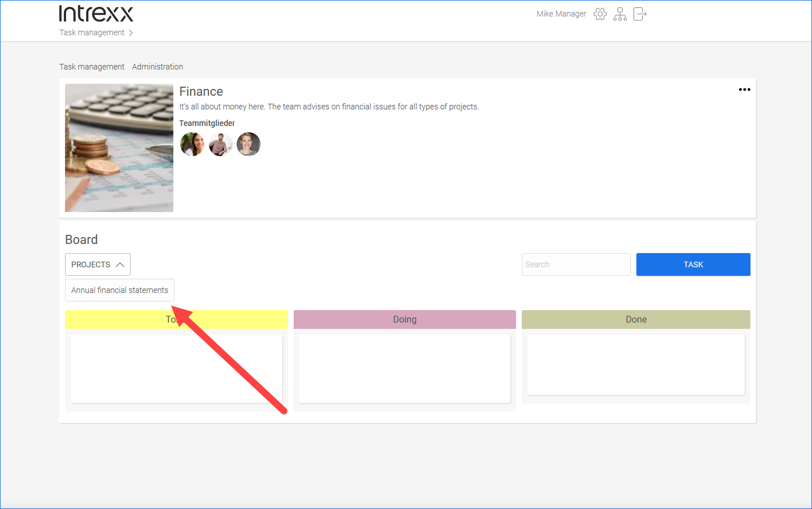812x509 pixels.
Task: Click the Intrexx logo
Action: coord(96,14)
